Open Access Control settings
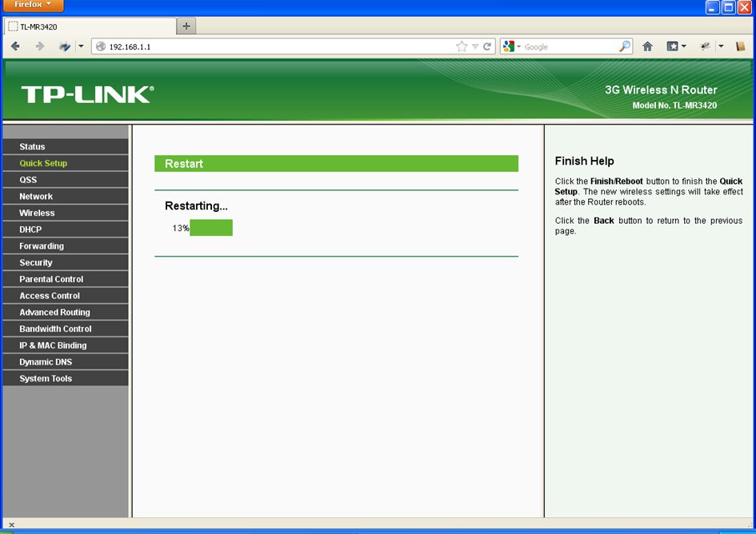 tap(66, 296)
